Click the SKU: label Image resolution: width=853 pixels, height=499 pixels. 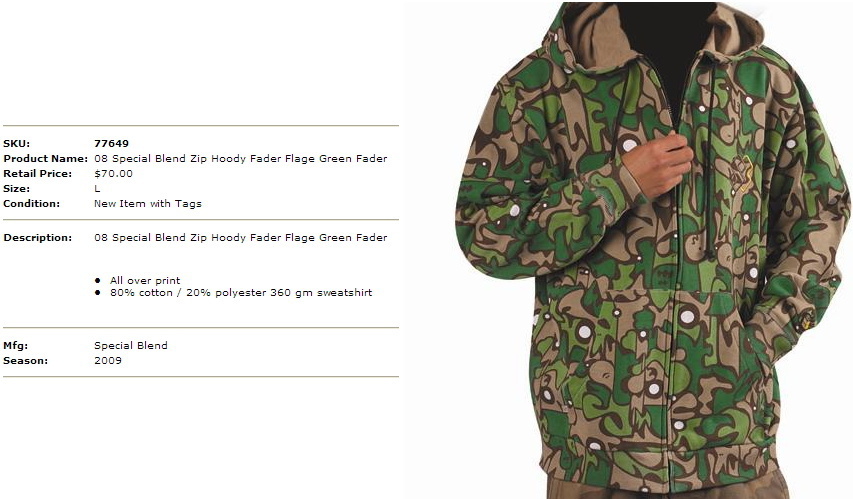(x=16, y=144)
